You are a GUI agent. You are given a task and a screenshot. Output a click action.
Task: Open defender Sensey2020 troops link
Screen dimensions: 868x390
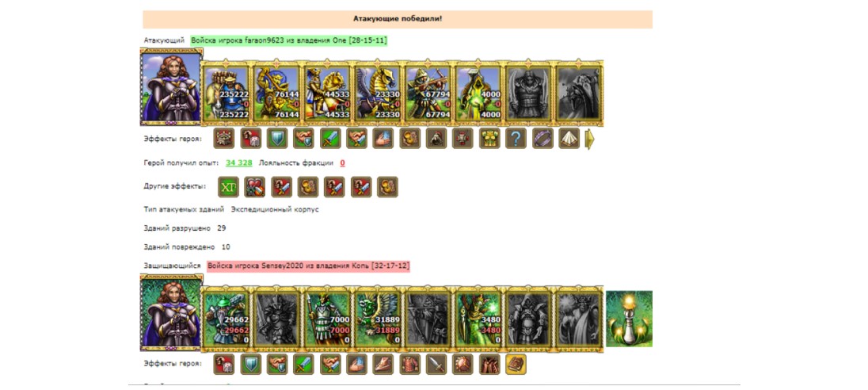click(309, 266)
